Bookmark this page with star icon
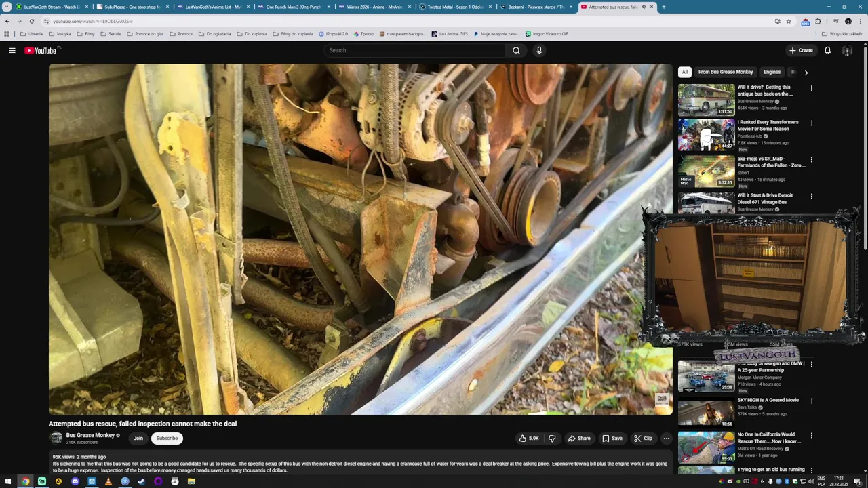This screenshot has width=868, height=488. [789, 21]
